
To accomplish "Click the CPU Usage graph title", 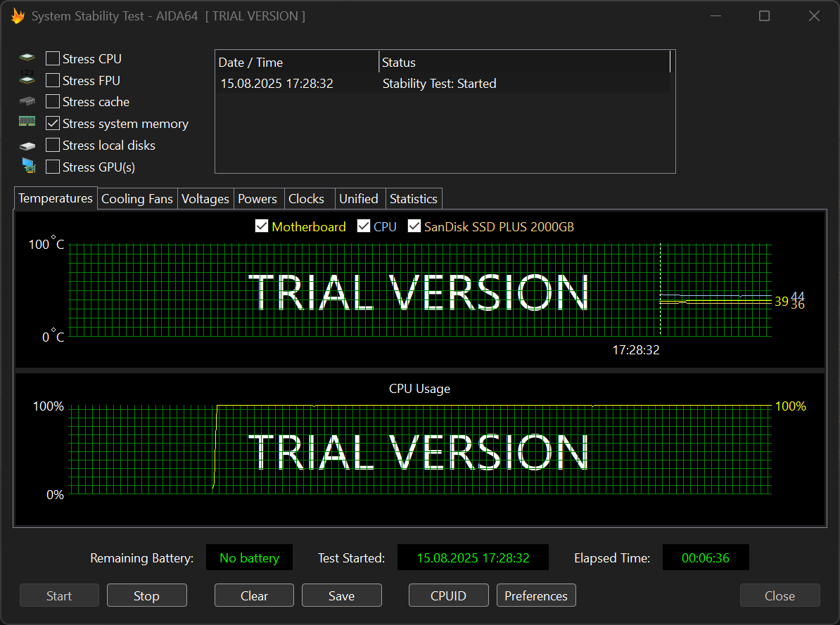I will click(x=419, y=388).
